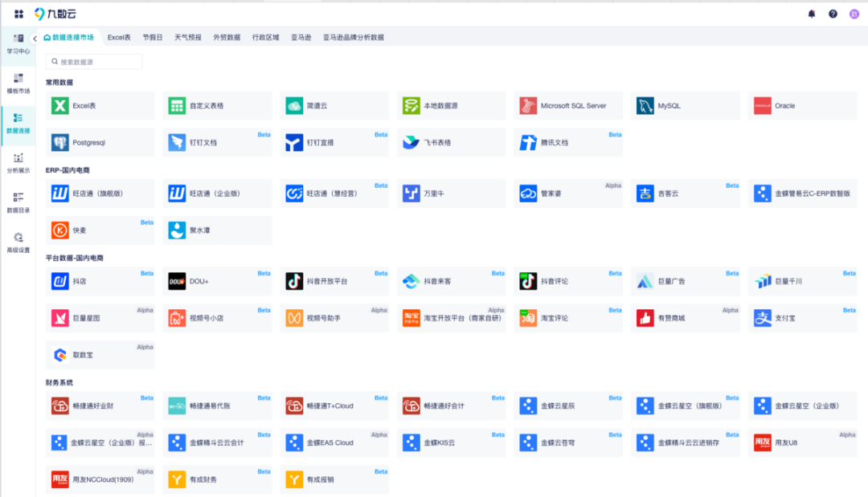Select the 畅捷通T+Cloud connector
Viewport: 868px width, 497px height.
point(334,405)
